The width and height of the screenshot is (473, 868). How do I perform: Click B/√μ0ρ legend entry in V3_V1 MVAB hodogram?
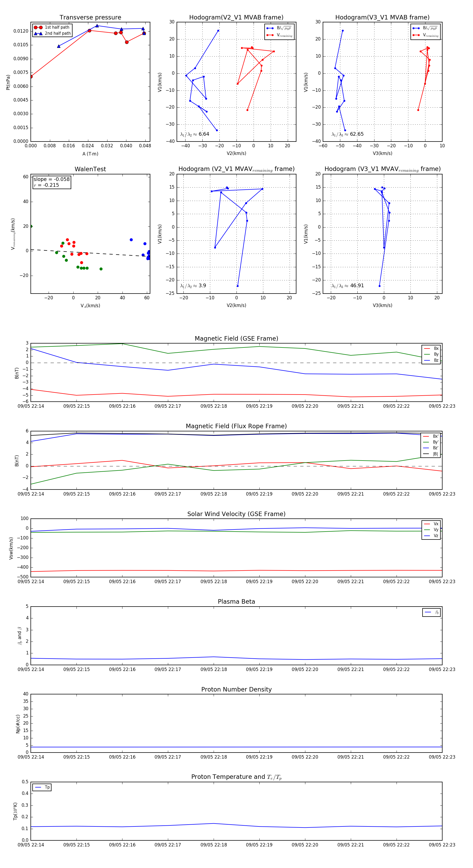pyautogui.click(x=425, y=28)
